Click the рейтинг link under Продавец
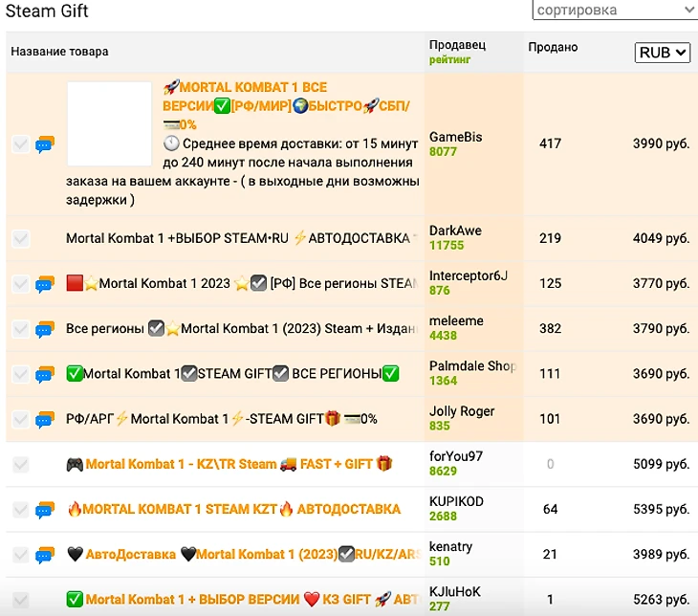This screenshot has height=616, width=698. (450, 59)
